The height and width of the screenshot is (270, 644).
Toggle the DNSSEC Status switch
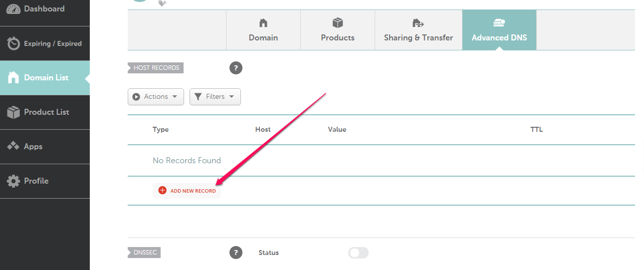click(x=358, y=253)
